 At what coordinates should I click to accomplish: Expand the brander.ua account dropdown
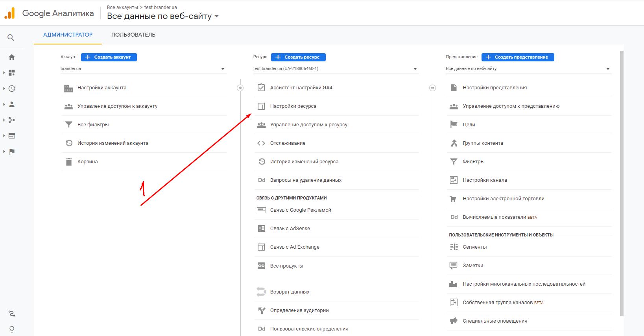click(x=223, y=69)
